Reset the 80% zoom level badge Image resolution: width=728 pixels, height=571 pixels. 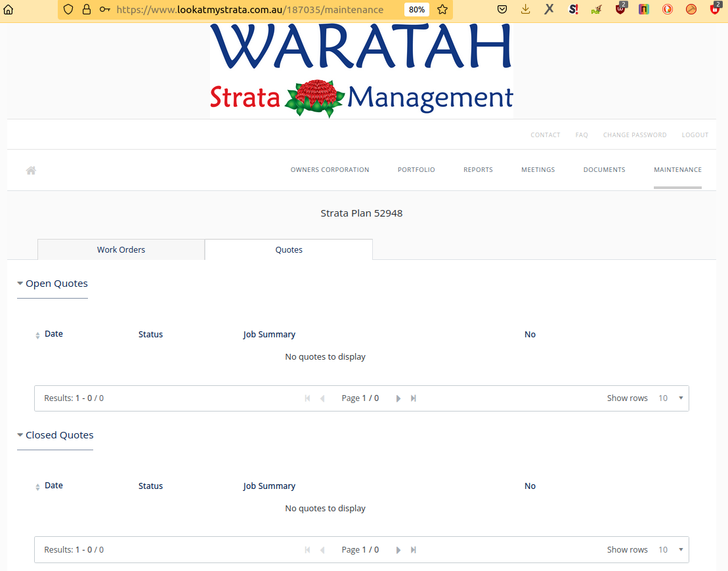(x=416, y=9)
